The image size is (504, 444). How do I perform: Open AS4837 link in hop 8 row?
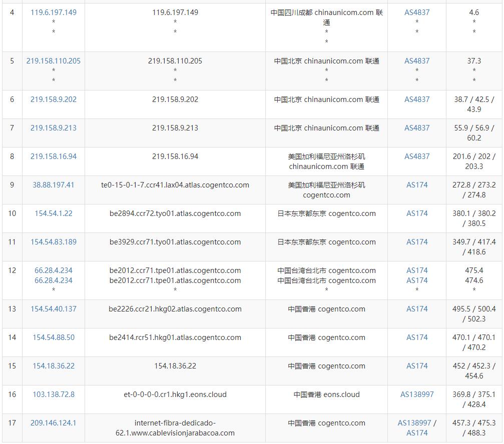417,156
